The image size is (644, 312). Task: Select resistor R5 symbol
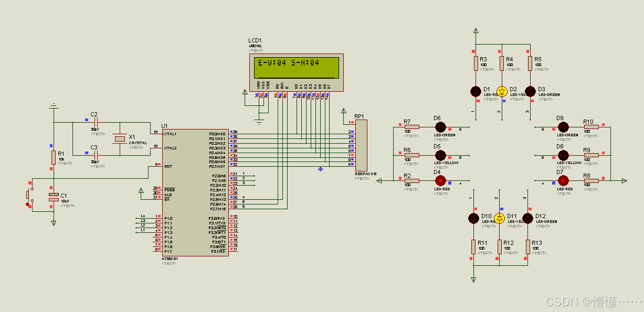530,63
